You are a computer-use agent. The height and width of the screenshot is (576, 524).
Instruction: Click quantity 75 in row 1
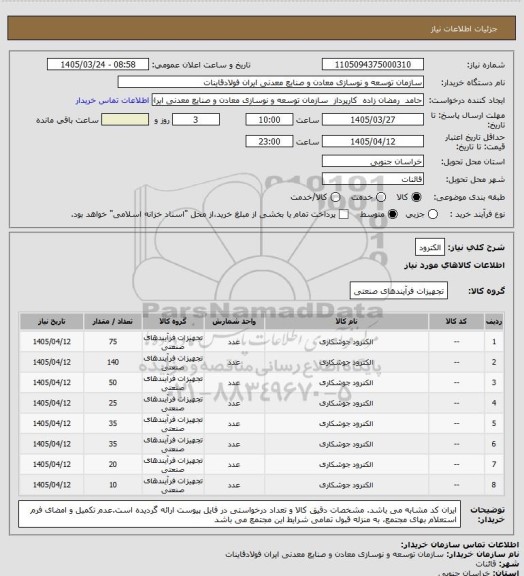112,342
